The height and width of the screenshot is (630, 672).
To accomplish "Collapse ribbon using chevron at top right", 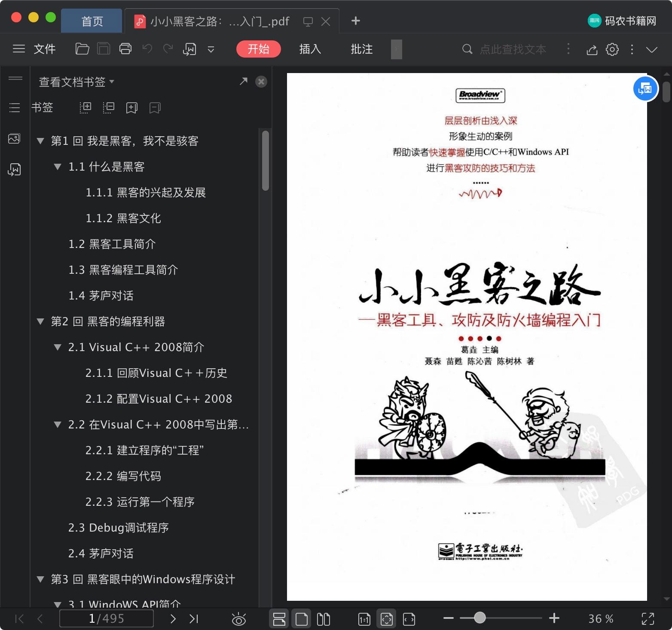I will (652, 50).
